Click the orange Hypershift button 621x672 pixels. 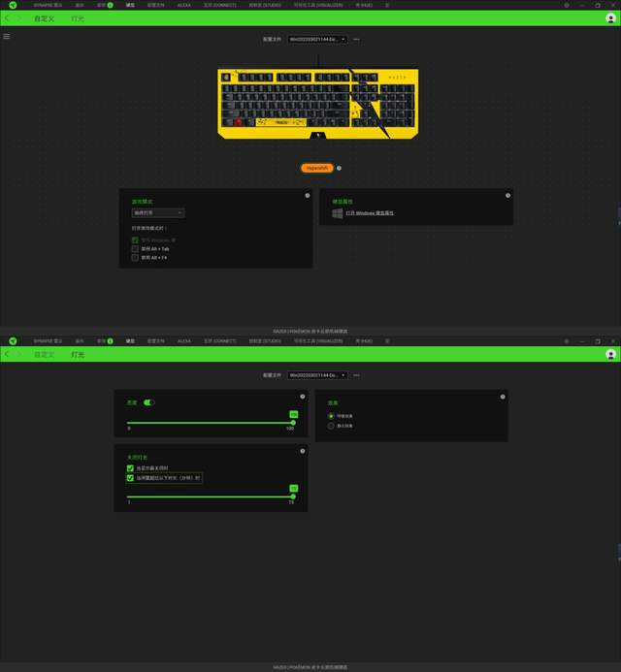[317, 168]
